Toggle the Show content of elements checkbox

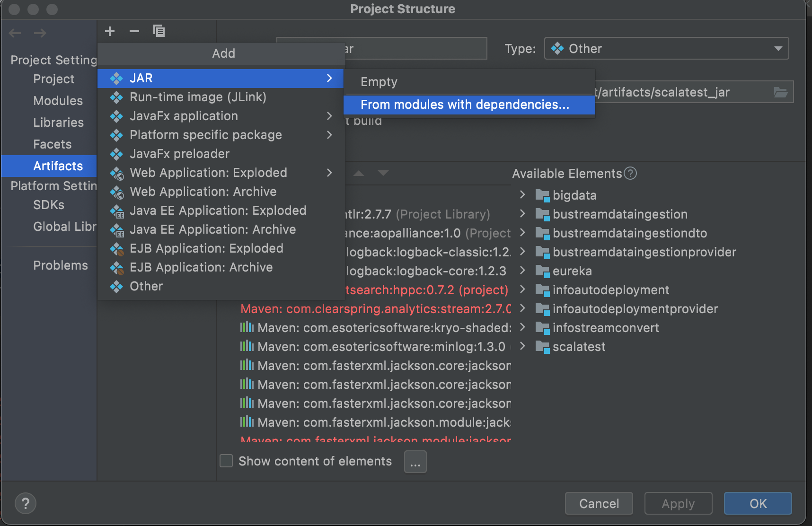[226, 461]
